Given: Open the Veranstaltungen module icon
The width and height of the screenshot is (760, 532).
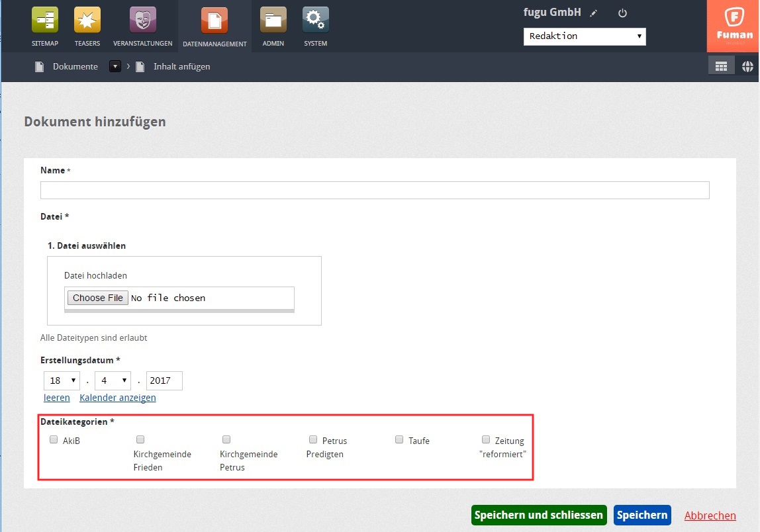Looking at the screenshot, I should pos(142,21).
